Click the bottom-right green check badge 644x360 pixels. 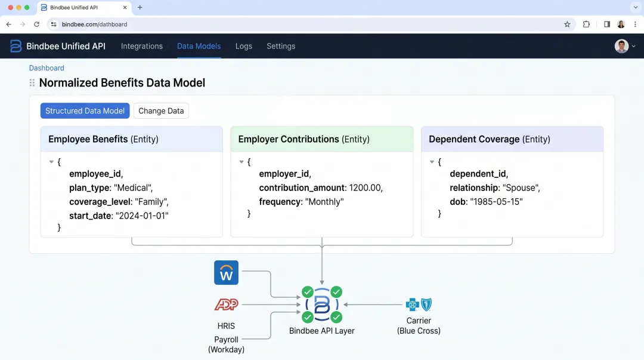[336, 317]
